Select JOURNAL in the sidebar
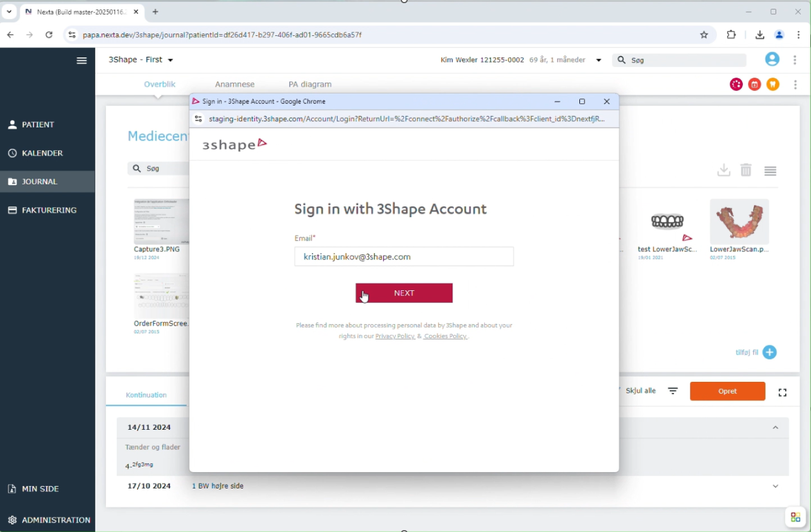The width and height of the screenshot is (811, 532). [x=47, y=181]
